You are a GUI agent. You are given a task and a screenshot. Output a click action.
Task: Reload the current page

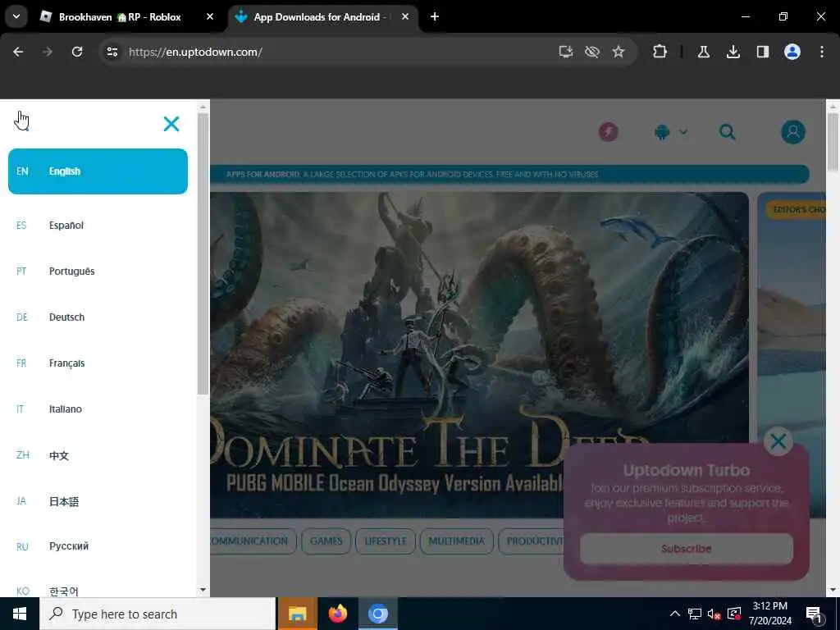[77, 52]
